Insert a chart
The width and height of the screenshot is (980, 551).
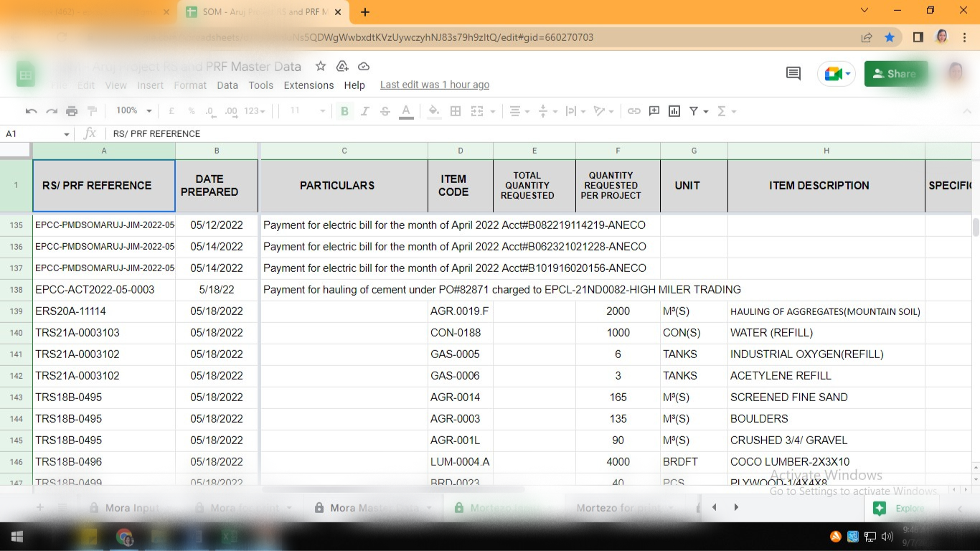(x=674, y=111)
